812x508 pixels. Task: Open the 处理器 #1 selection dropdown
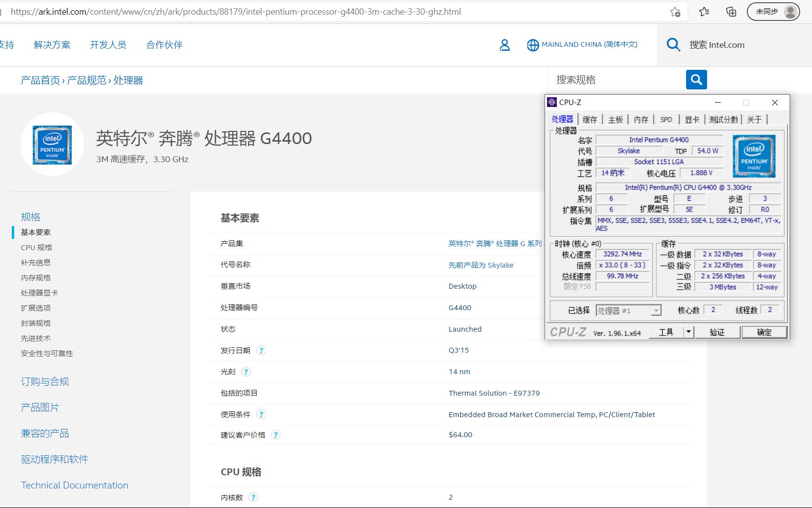(656, 310)
